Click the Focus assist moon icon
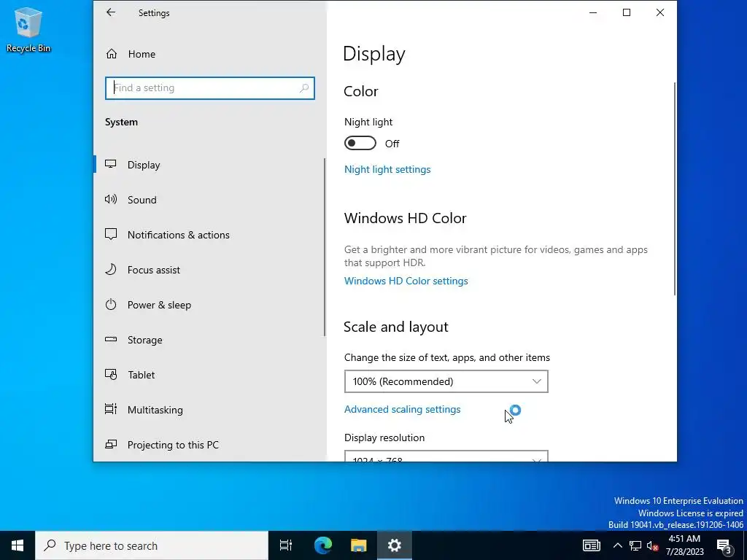 point(111,270)
